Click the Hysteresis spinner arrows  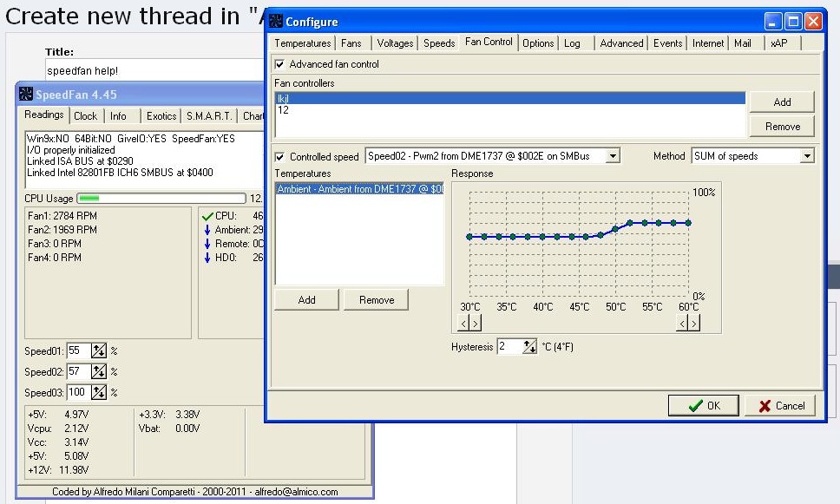click(529, 347)
